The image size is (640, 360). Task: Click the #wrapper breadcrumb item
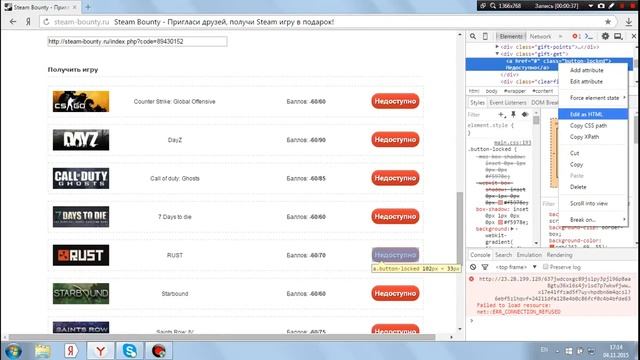515,91
